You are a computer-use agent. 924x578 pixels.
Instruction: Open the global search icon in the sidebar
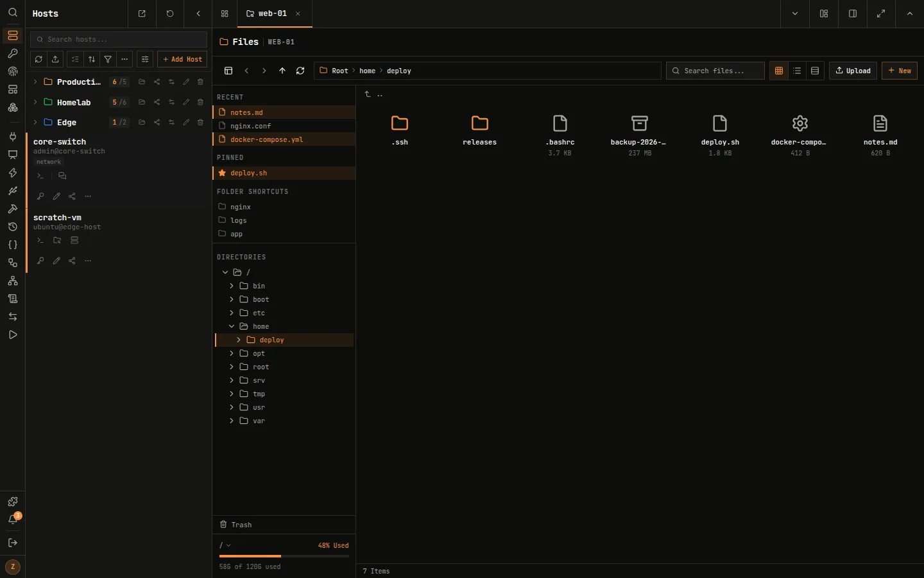tap(12, 13)
